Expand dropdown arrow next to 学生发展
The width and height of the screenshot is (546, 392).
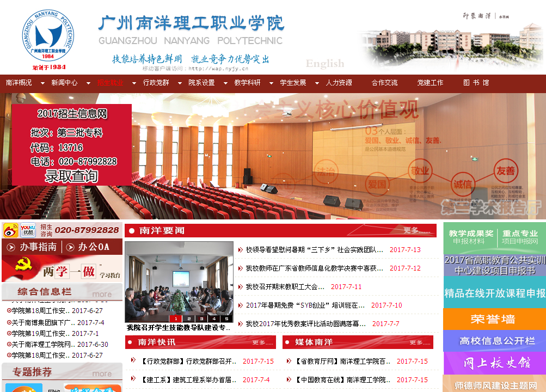pos(317,83)
